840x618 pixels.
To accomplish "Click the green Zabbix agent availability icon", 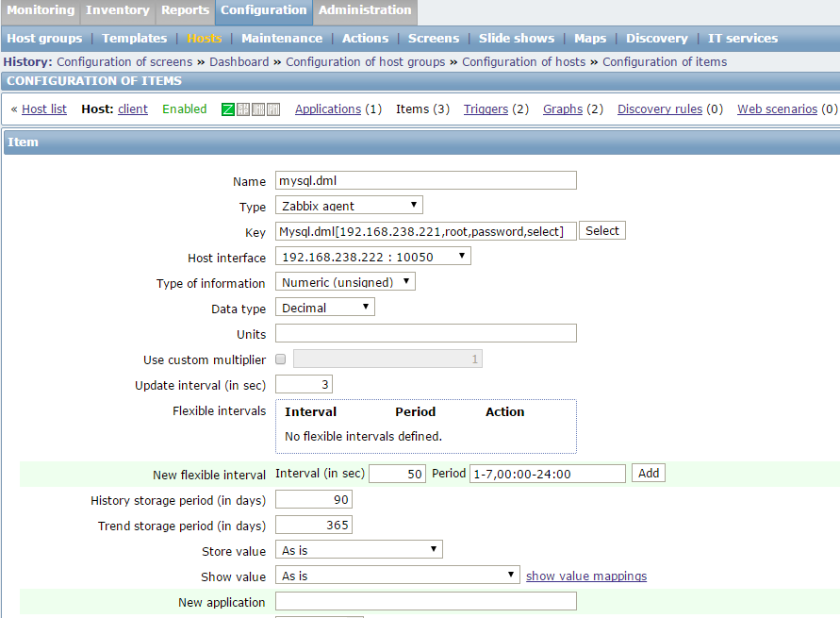I will coord(228,109).
